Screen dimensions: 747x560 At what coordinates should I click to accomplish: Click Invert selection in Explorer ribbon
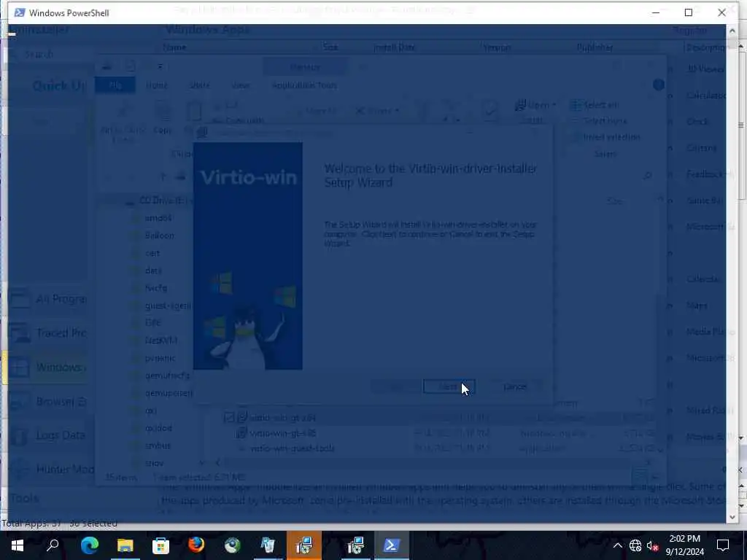(605, 137)
